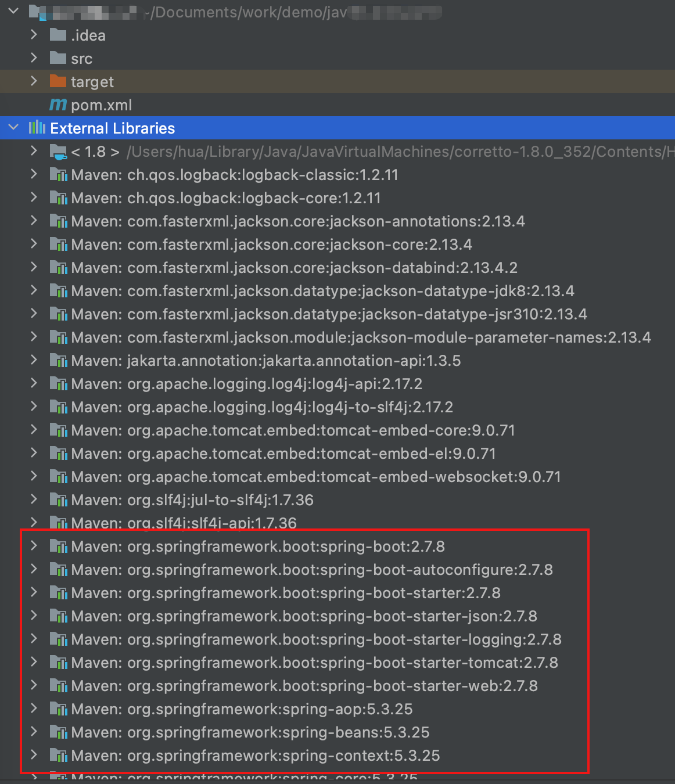
Task: Expand spring-boot-starter-web:2.7.8 library node
Action: pyautogui.click(x=34, y=685)
